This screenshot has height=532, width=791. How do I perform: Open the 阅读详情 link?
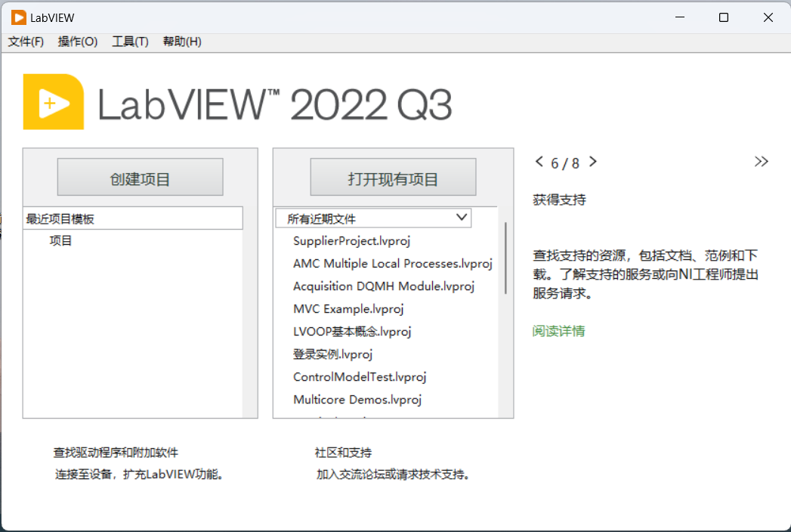(558, 331)
